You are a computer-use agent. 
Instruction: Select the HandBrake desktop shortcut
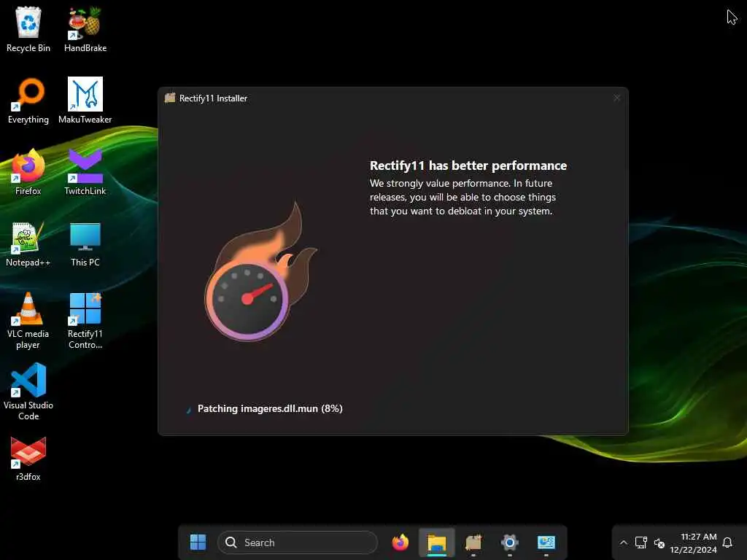[85, 29]
